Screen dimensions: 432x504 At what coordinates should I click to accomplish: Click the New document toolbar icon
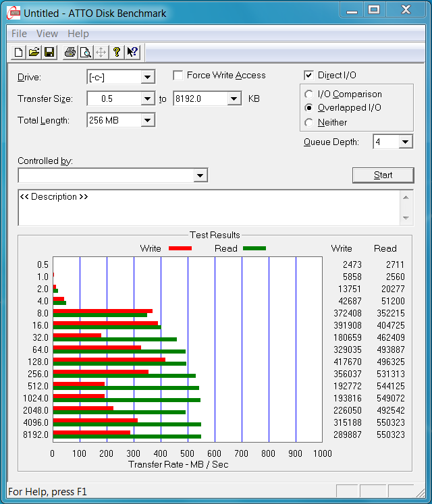click(x=19, y=52)
